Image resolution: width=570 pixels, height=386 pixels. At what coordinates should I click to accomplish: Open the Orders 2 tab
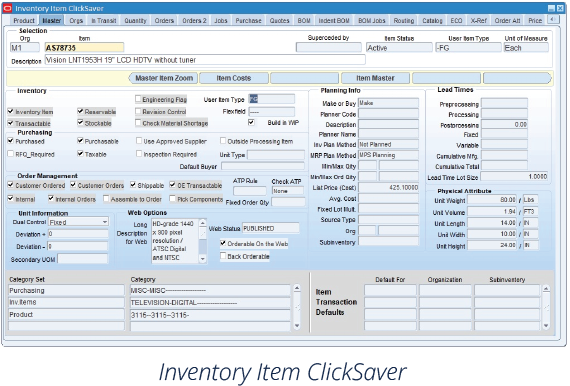194,21
